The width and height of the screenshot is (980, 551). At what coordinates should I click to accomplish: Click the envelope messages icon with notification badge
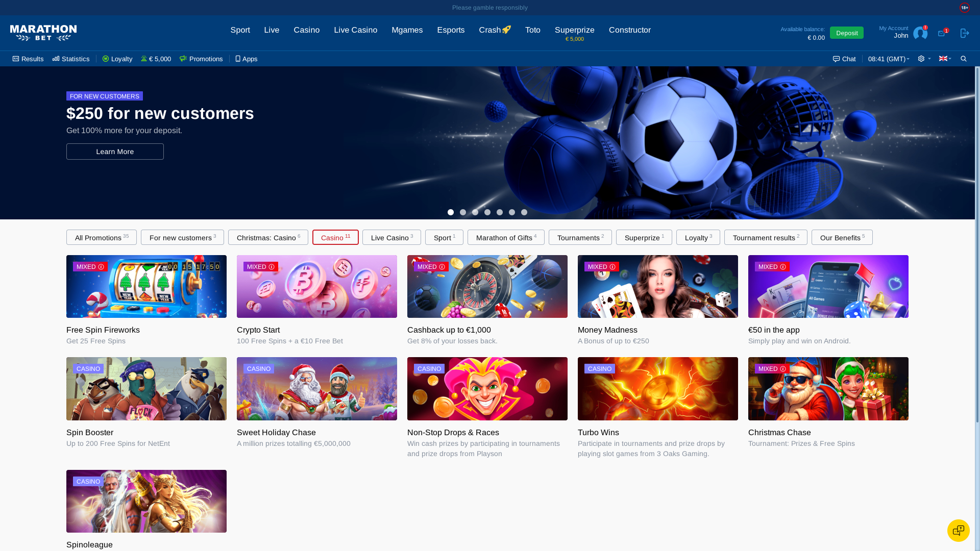[x=942, y=33]
